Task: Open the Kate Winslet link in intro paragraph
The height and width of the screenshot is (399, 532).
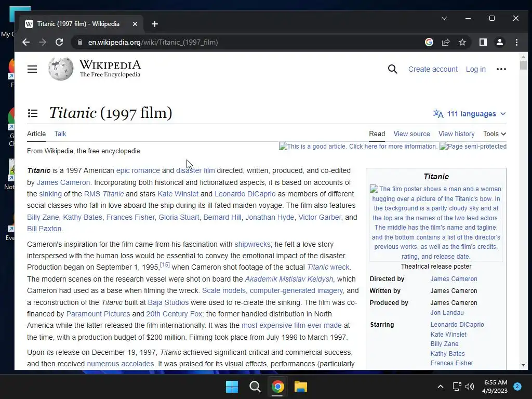Action: (x=178, y=194)
